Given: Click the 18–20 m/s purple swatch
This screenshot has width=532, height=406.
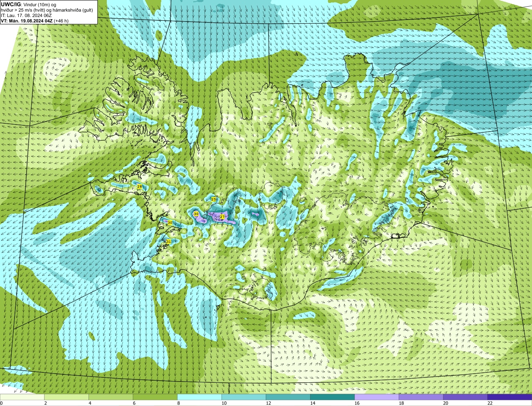Looking at the screenshot, I should click(x=421, y=397).
